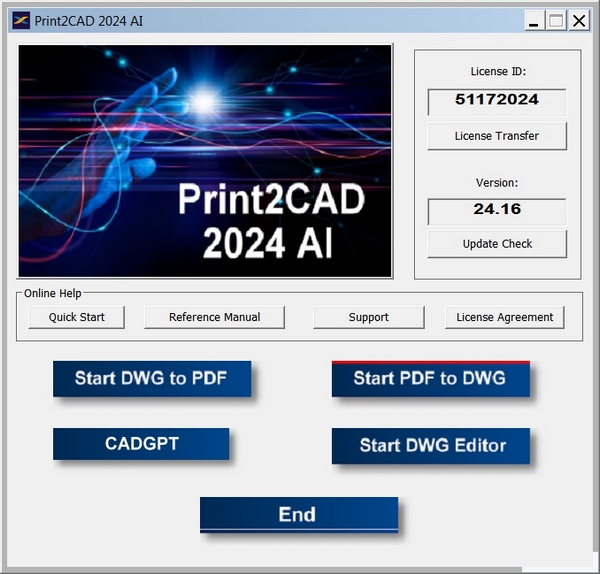Image resolution: width=600 pixels, height=574 pixels.
Task: Click the Print2CAD app icon in title bar
Action: 20,21
